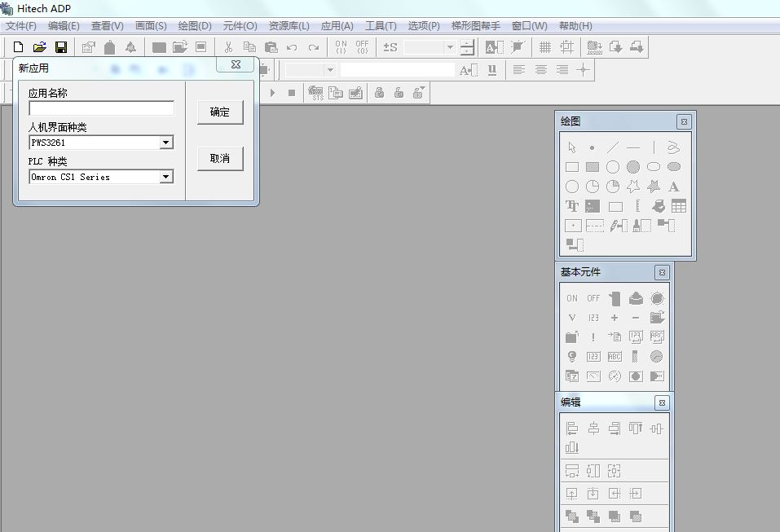Click the ON button element in 基本元件 panel
This screenshot has width=780, height=532.
point(572,298)
